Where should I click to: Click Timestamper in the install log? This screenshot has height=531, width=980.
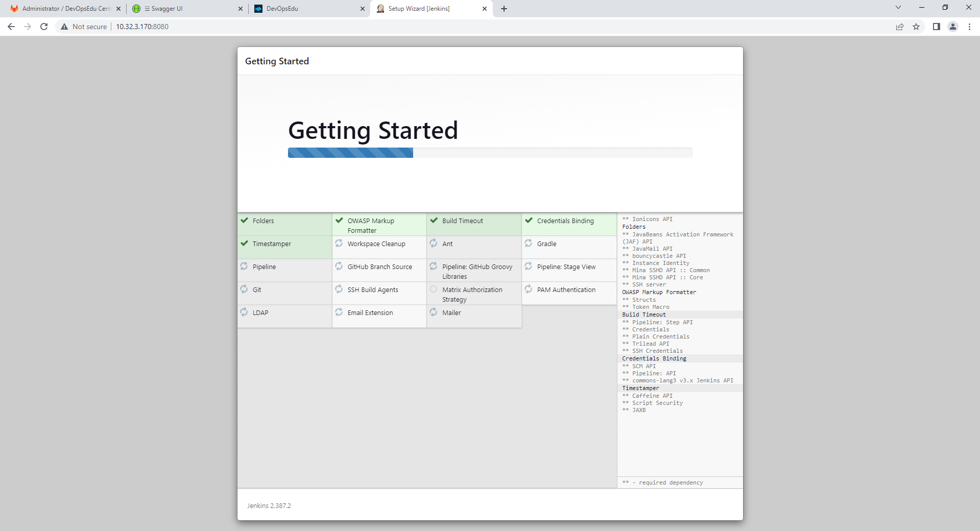pos(640,388)
